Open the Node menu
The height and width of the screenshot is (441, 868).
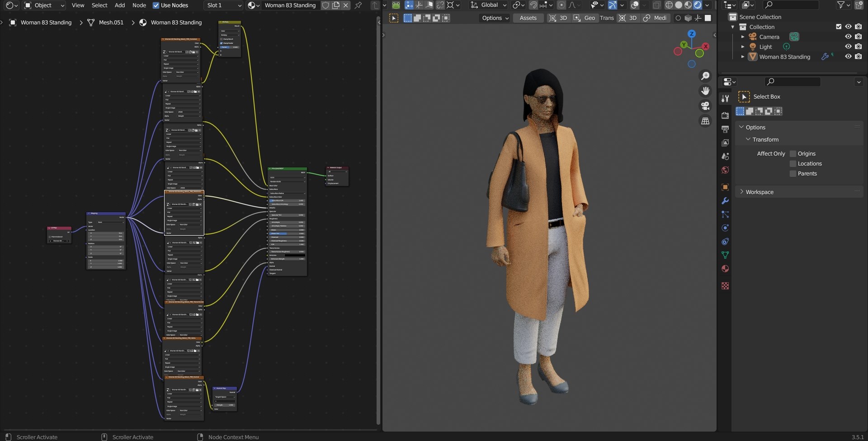click(x=139, y=5)
